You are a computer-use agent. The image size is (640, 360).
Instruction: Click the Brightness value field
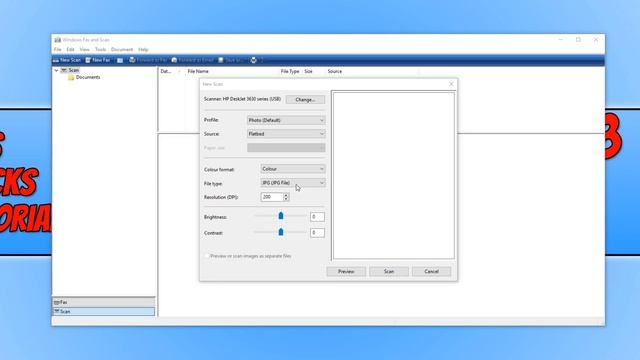[x=317, y=217]
